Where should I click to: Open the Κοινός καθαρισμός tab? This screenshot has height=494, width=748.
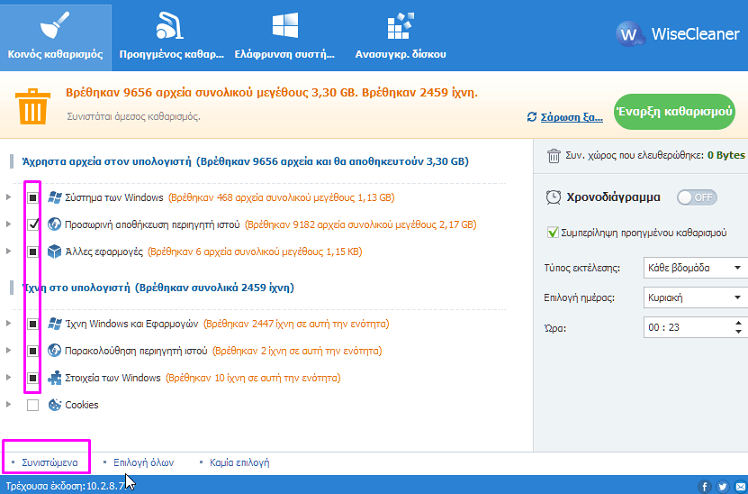pos(55,36)
